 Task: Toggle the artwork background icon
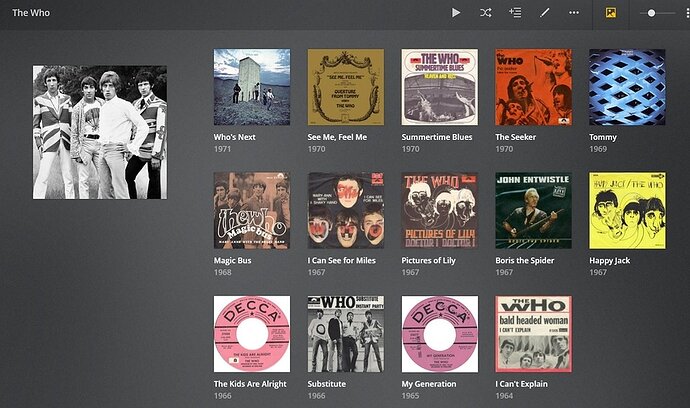tap(610, 13)
